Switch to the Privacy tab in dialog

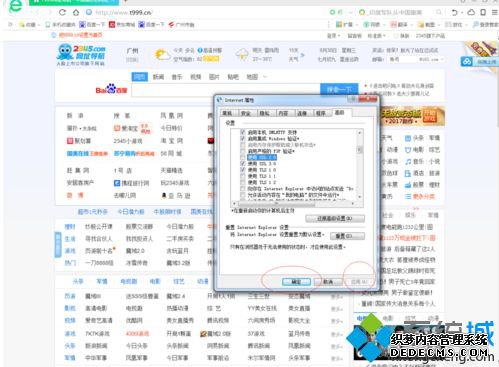pos(264,113)
